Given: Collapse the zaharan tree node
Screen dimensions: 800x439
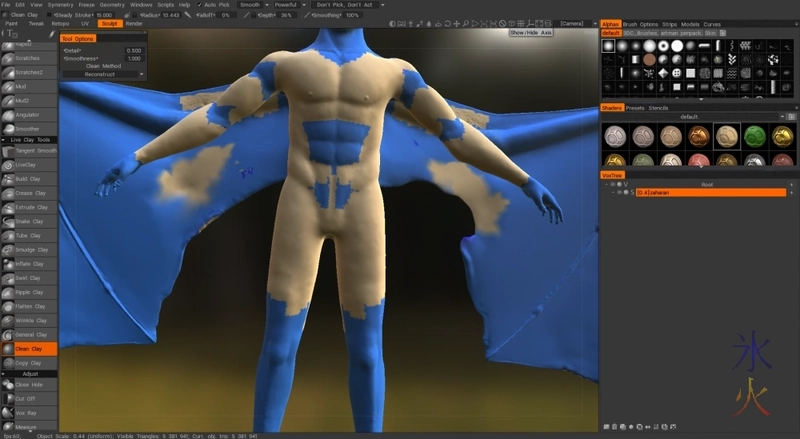Looking at the screenshot, I should (x=613, y=192).
